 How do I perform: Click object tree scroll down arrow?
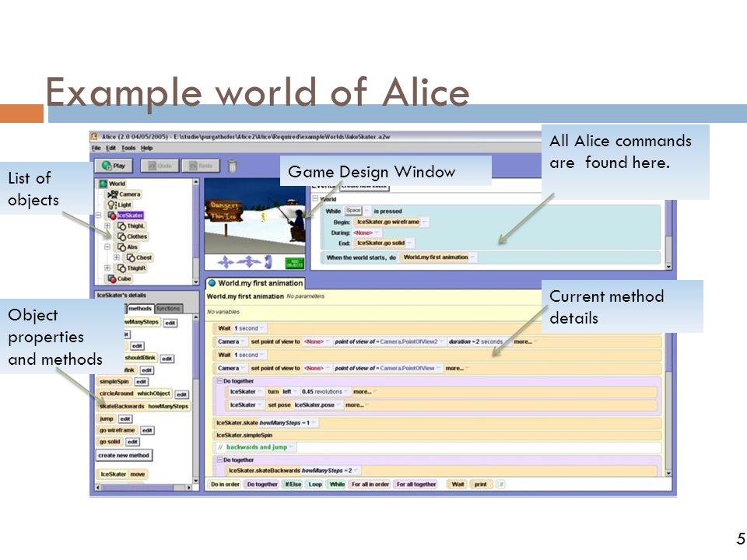[x=195, y=282]
